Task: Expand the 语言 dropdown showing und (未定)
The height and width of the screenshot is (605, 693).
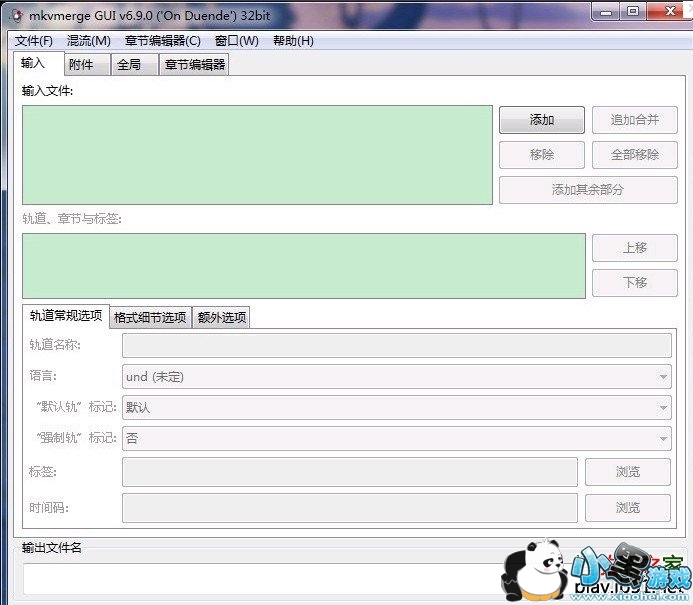Action: tap(397, 377)
